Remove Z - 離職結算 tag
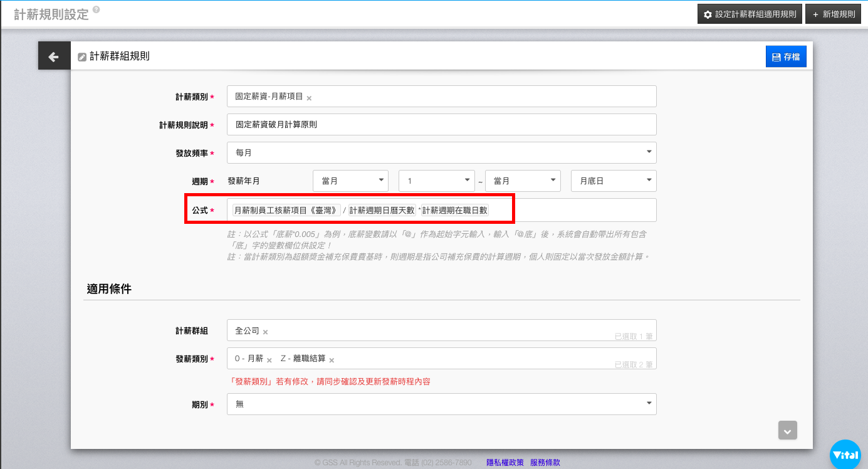This screenshot has width=868, height=469. pos(332,360)
